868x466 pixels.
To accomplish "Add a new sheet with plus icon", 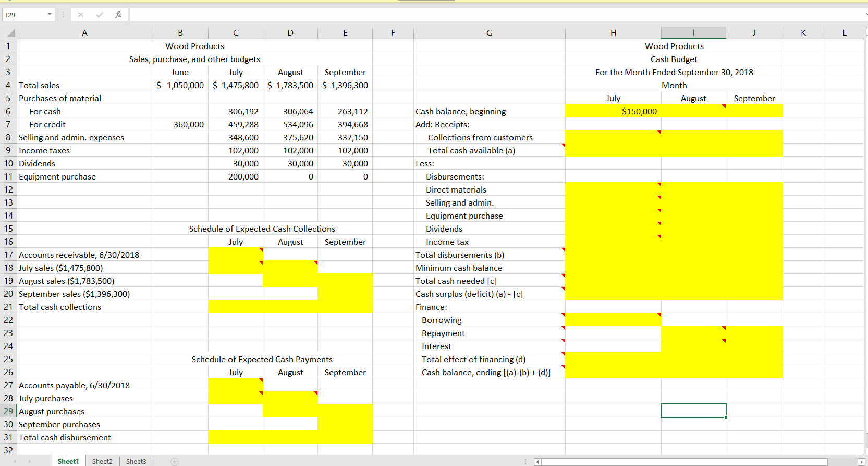I will click(x=175, y=461).
